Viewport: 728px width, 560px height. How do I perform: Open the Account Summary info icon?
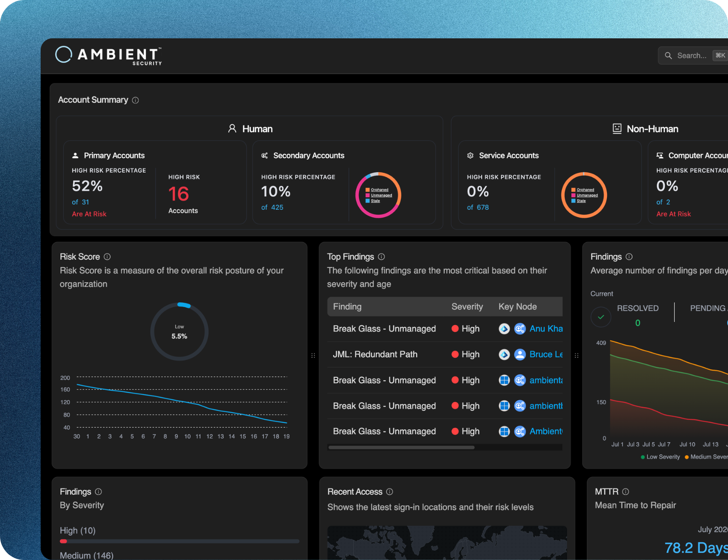point(136,100)
